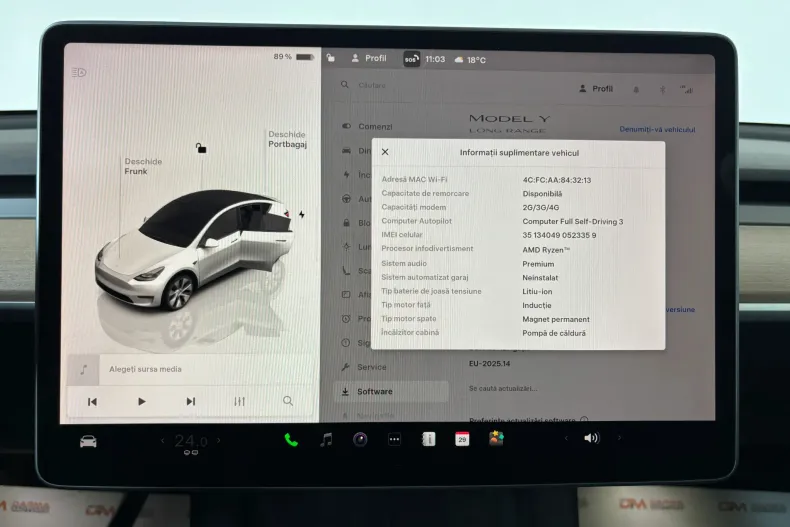Tap the IMEI celular number
Viewport: 790px width, 527px height.
(559, 235)
